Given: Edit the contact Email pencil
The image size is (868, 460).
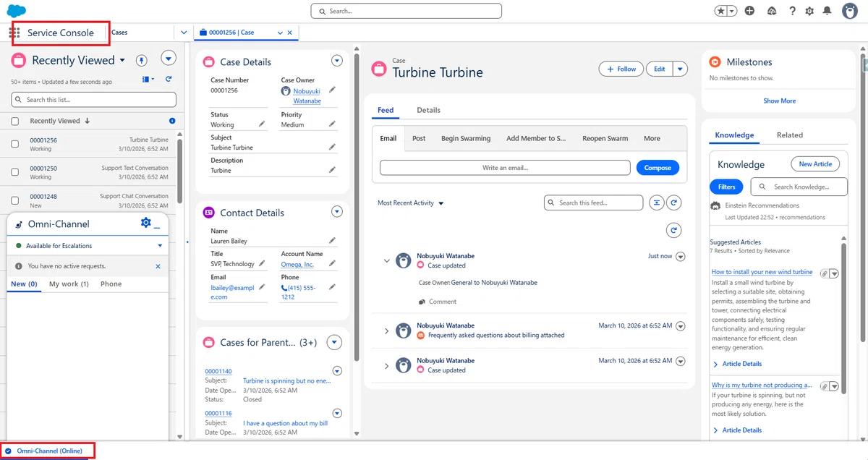Looking at the screenshot, I should (262, 287).
